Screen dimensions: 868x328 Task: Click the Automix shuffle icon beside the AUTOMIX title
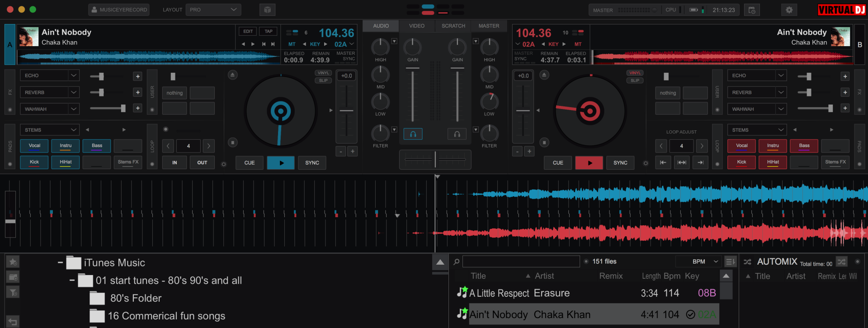click(x=747, y=262)
